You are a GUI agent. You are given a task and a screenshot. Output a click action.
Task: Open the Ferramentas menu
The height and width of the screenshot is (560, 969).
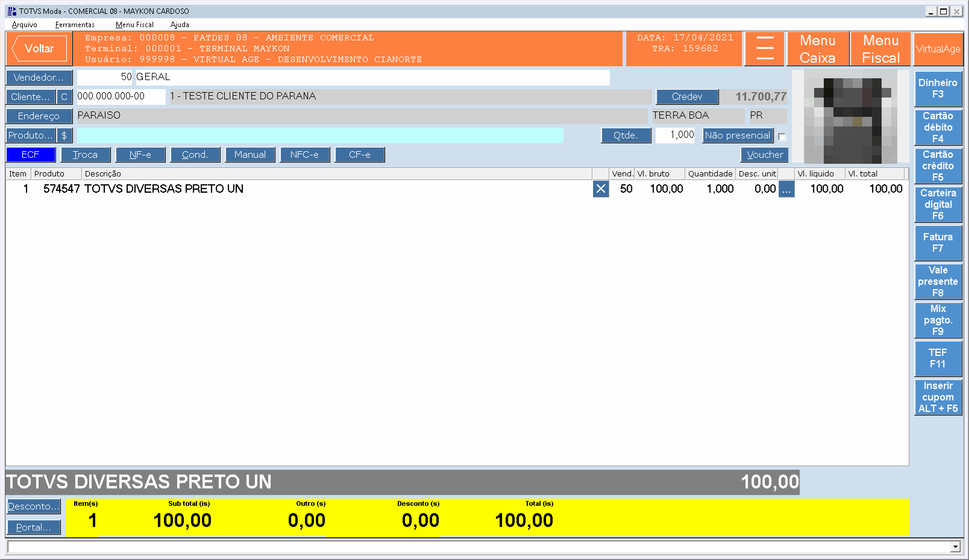pos(75,25)
